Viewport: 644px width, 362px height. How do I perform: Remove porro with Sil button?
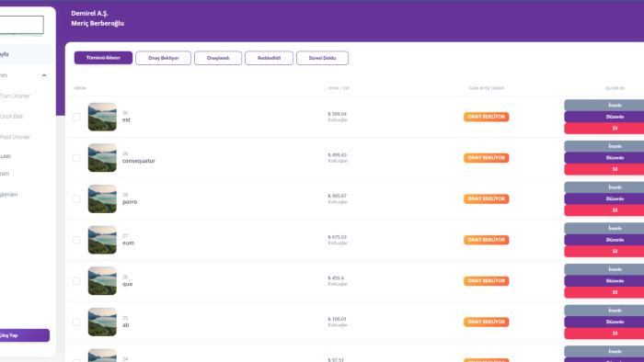click(x=604, y=210)
